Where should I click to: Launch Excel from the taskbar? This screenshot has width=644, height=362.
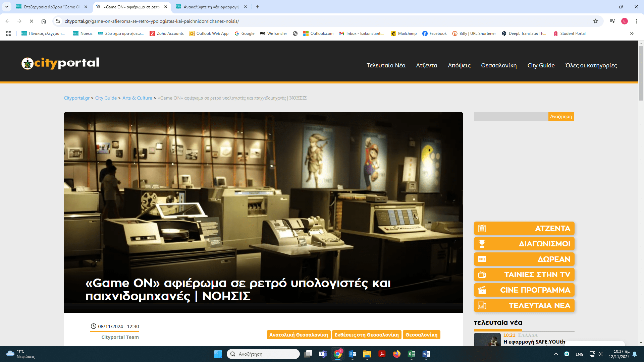[x=411, y=354]
